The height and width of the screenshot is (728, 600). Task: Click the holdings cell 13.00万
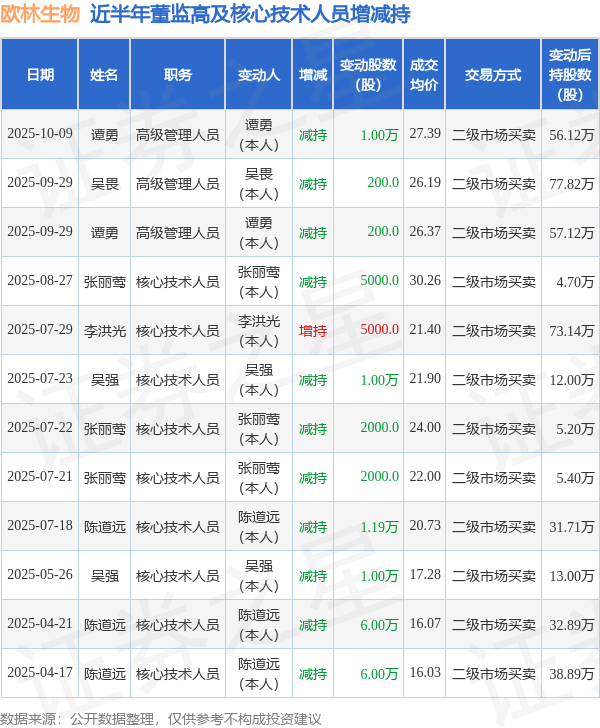coord(571,576)
